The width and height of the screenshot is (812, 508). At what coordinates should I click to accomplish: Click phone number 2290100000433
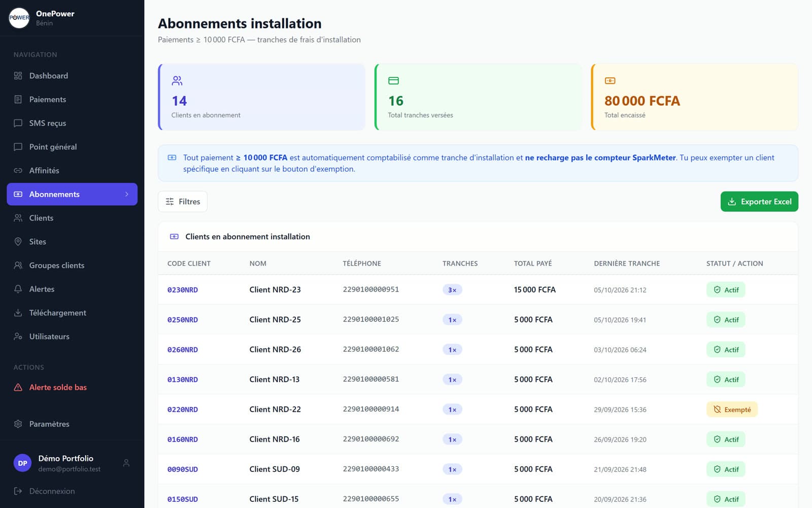[371, 469]
